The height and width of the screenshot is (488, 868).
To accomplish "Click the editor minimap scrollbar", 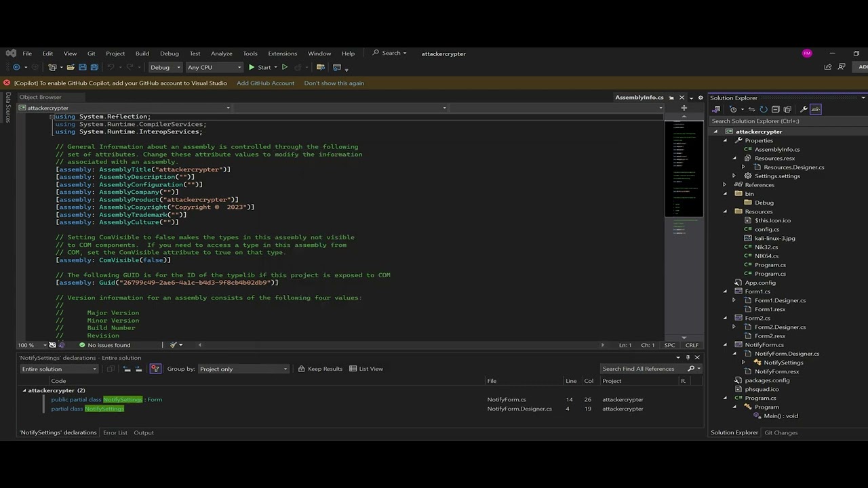I will (x=684, y=226).
